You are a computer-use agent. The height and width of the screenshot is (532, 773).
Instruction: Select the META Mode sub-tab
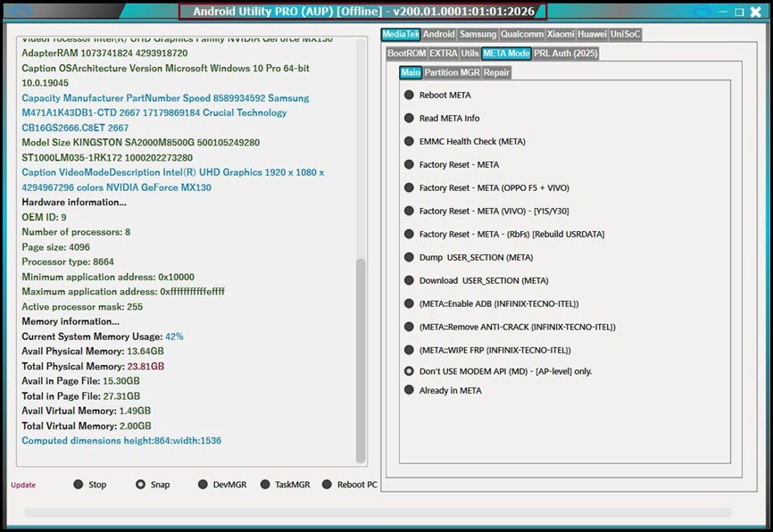click(x=506, y=54)
